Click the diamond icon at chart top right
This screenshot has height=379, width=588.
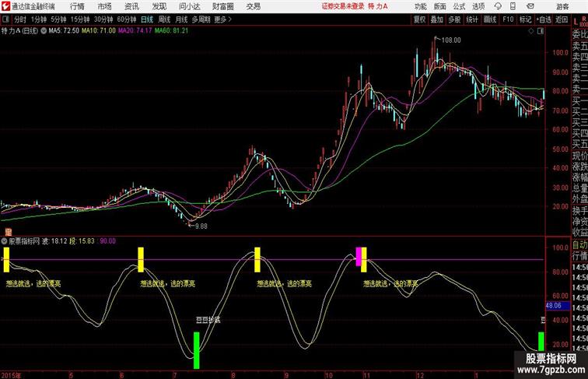pyautogui.click(x=531, y=32)
